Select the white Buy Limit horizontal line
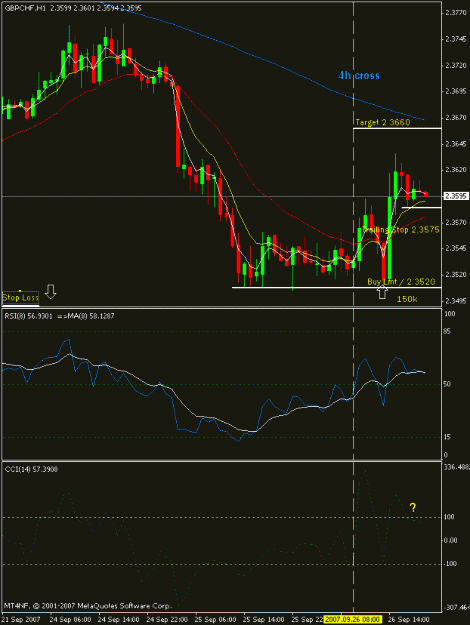470x625 pixels. 336,287
